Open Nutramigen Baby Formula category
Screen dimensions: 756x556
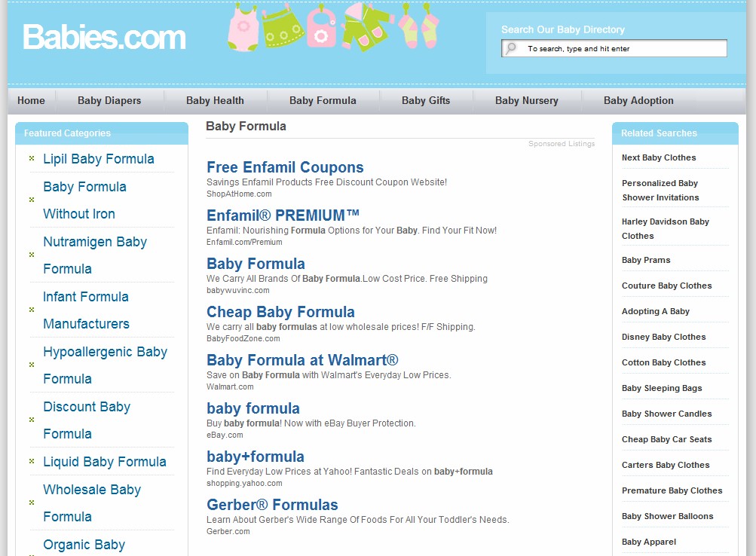(95, 255)
